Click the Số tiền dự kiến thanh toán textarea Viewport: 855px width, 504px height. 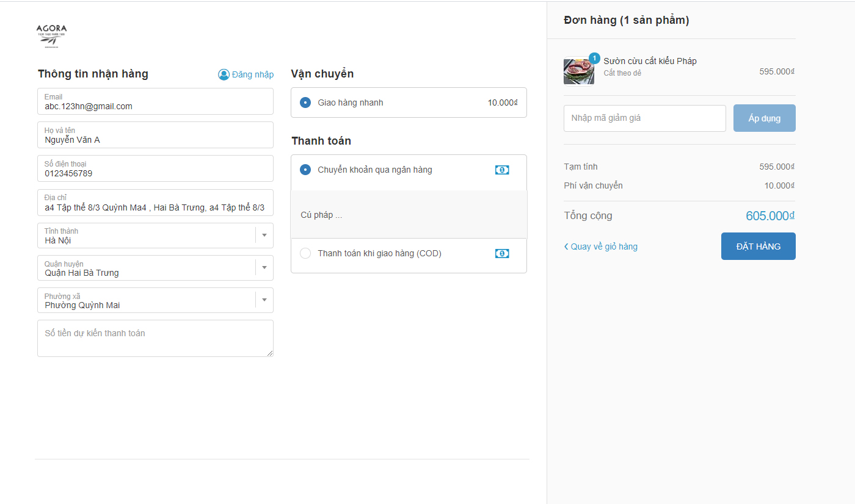coord(155,338)
